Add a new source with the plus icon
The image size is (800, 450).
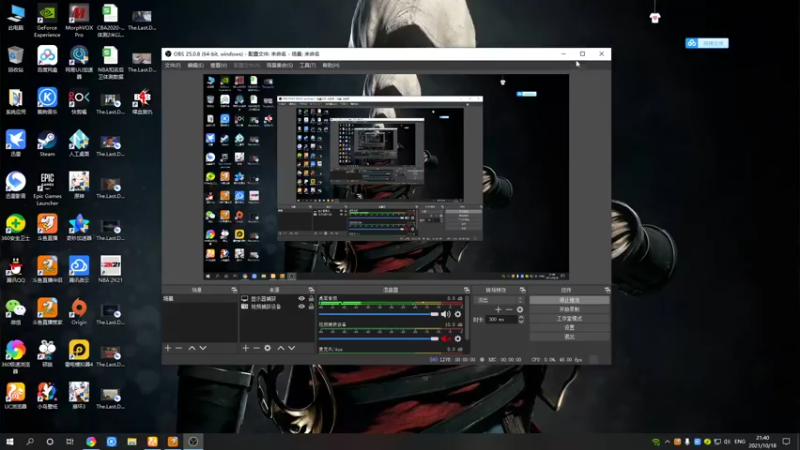(x=245, y=348)
